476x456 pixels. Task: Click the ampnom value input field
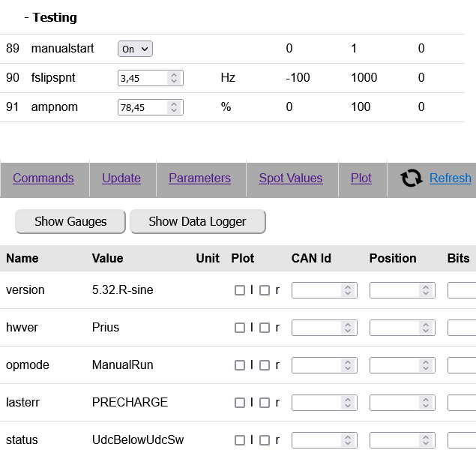pos(142,107)
